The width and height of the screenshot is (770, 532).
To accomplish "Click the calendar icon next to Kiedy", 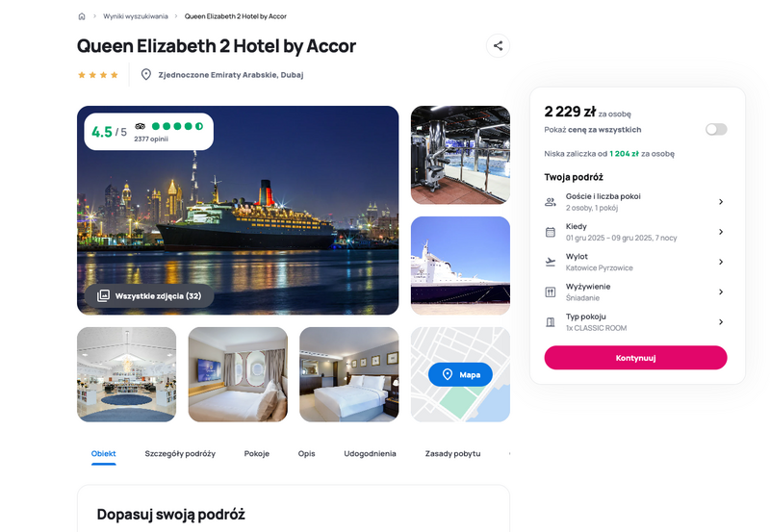I will tap(551, 232).
